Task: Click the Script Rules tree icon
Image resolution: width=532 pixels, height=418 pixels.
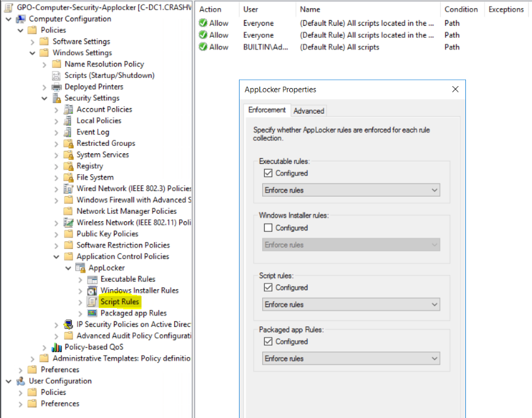Action: [x=92, y=302]
